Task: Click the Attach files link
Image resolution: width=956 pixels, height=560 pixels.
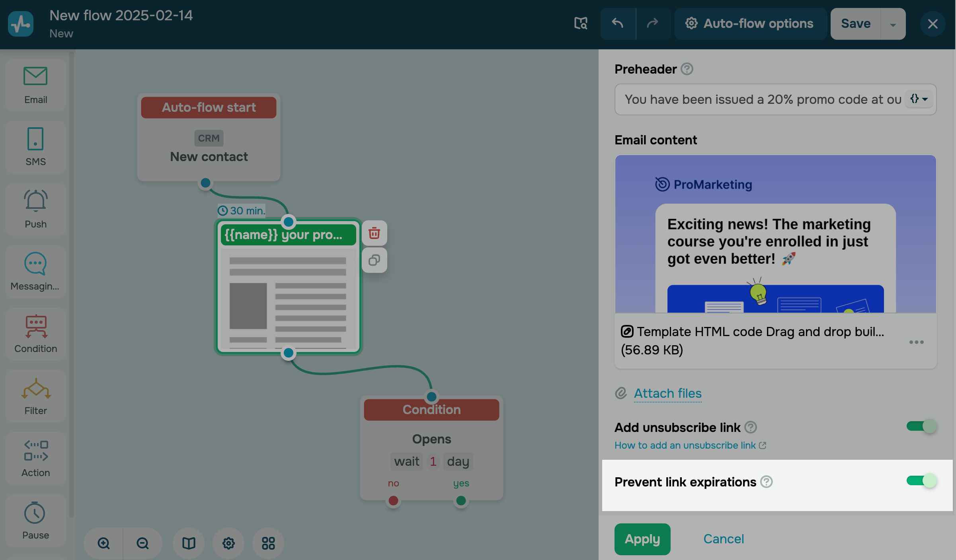Action: pyautogui.click(x=667, y=393)
